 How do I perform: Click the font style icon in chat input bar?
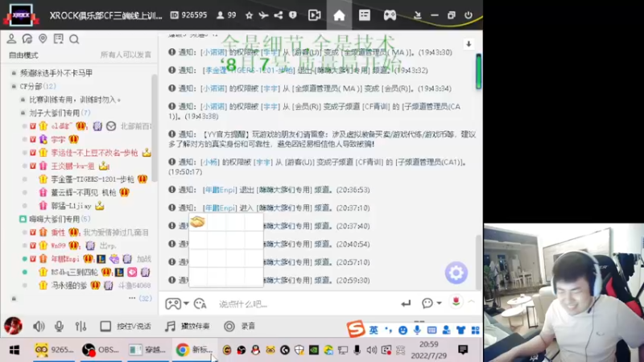[x=200, y=304]
